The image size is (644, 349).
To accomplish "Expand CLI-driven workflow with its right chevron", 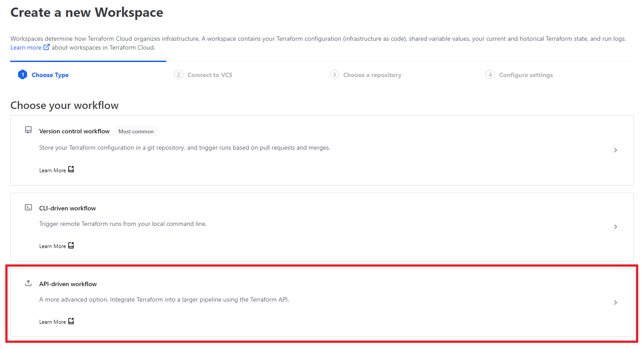I will click(615, 226).
